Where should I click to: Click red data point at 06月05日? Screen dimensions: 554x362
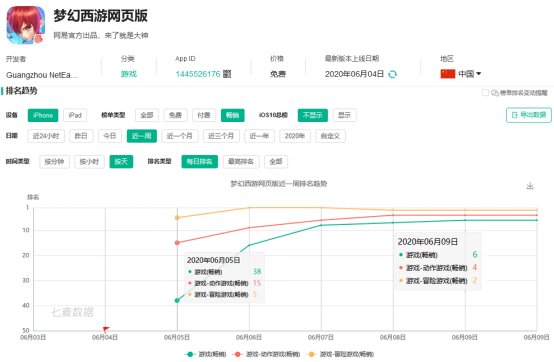177,243
